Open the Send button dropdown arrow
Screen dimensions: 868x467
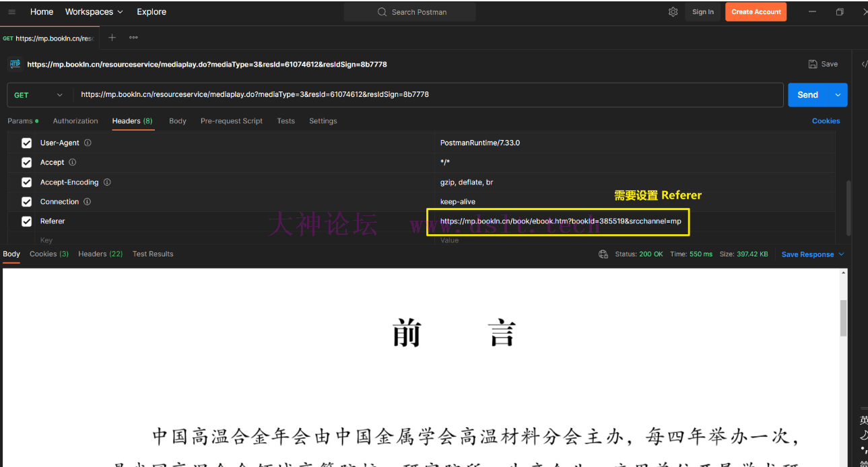[x=838, y=95]
